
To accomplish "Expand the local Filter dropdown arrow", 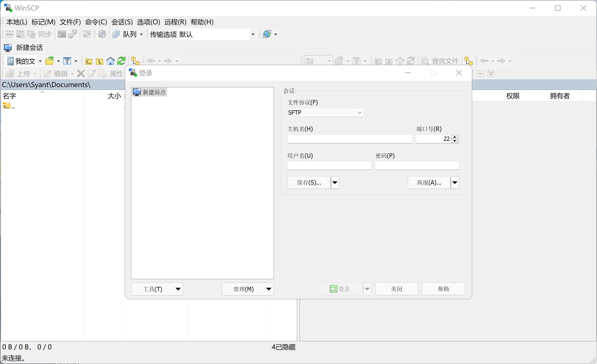I will tap(76, 61).
